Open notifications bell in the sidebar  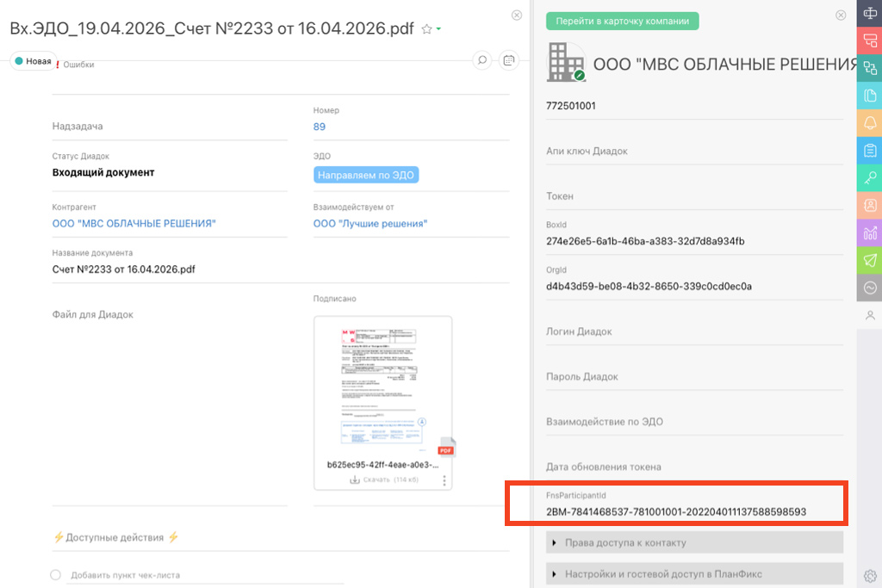tap(870, 123)
